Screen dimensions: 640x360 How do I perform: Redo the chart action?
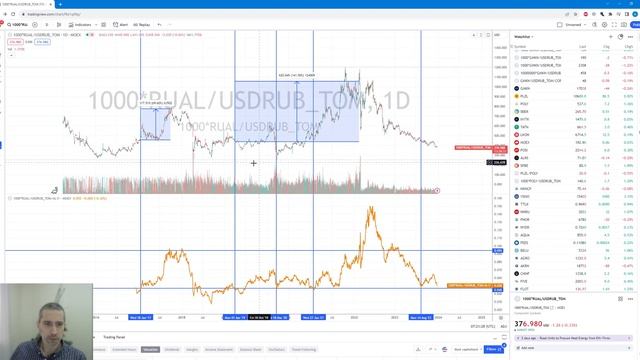click(x=169, y=25)
